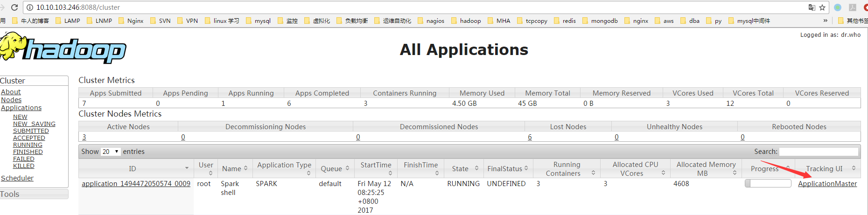Sort applications by StartTime column
Screen dimensions: 868x215
coord(376,168)
